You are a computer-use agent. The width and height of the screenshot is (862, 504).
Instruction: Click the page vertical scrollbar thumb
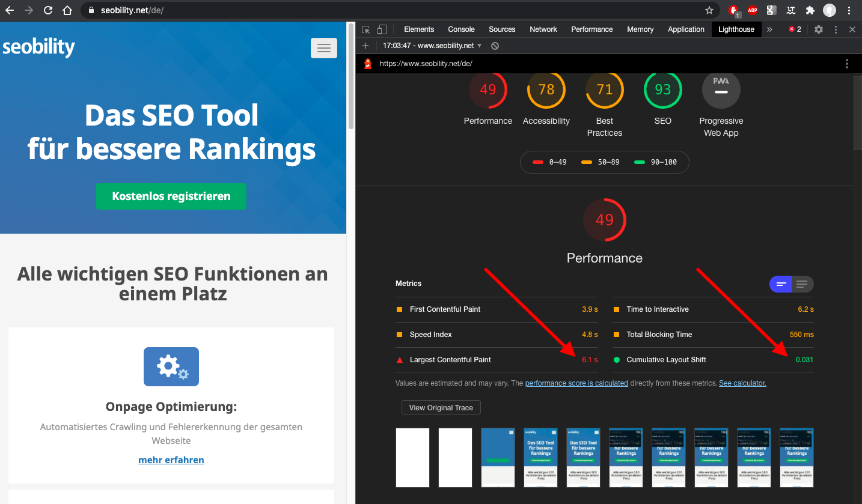click(x=351, y=75)
